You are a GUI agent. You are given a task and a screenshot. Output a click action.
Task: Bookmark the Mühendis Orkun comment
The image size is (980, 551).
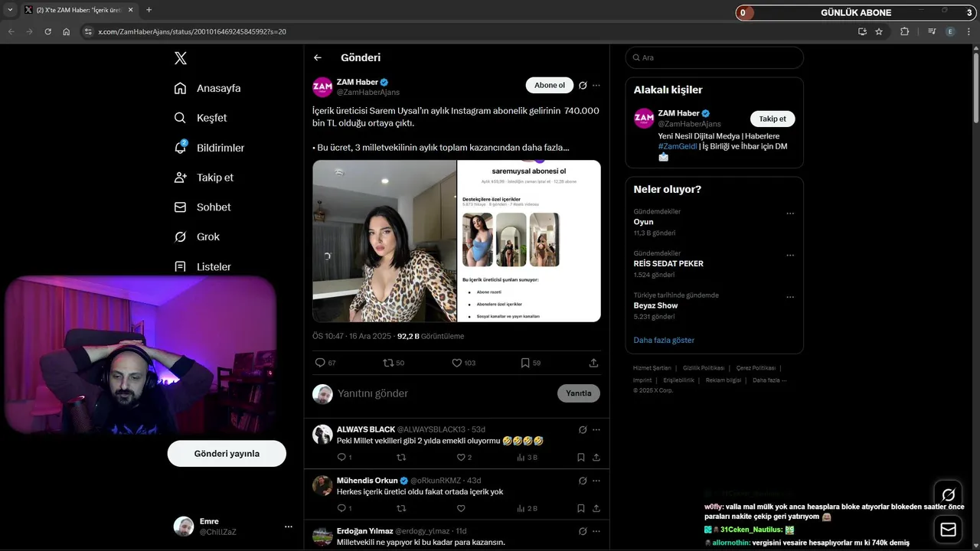(x=581, y=508)
